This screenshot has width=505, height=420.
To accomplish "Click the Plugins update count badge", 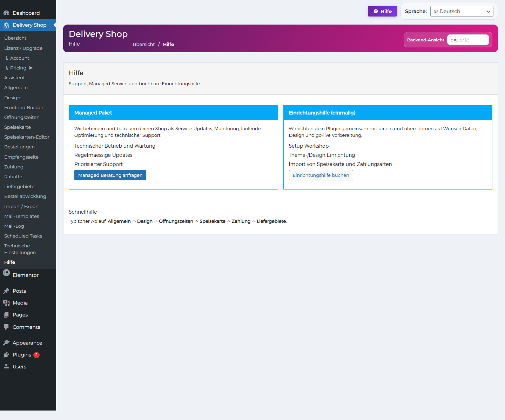I will point(36,355).
